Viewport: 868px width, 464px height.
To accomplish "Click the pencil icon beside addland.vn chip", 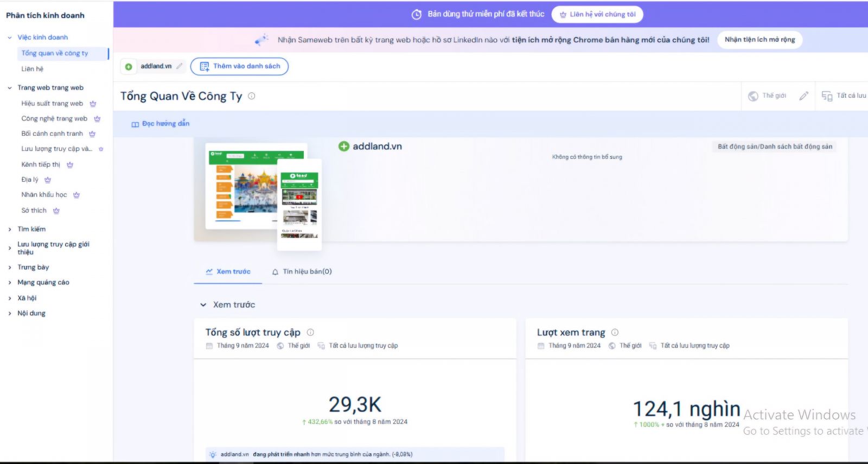I will [x=180, y=66].
